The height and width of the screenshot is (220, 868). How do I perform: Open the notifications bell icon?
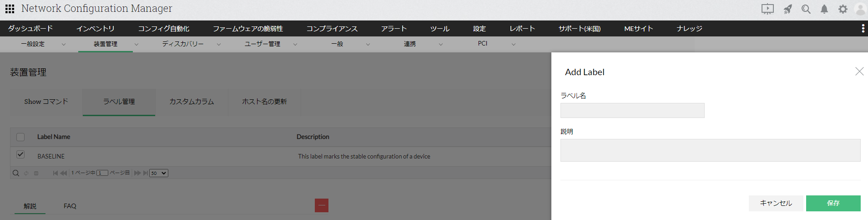[x=824, y=9]
